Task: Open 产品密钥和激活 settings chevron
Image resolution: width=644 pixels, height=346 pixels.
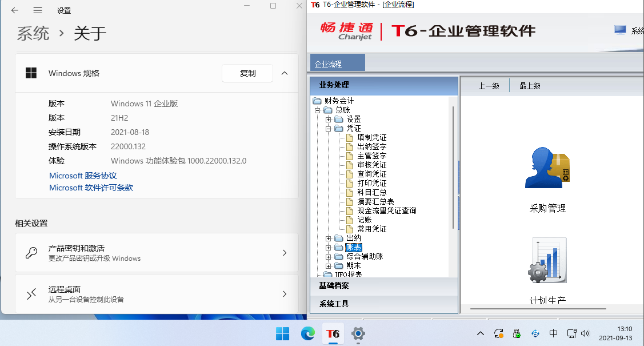Action: (284, 253)
